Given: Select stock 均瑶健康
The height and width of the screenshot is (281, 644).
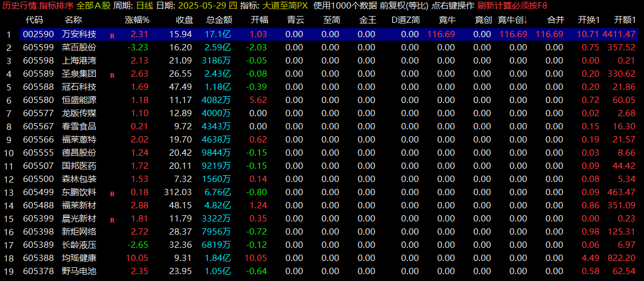Looking at the screenshot, I should point(79,258).
